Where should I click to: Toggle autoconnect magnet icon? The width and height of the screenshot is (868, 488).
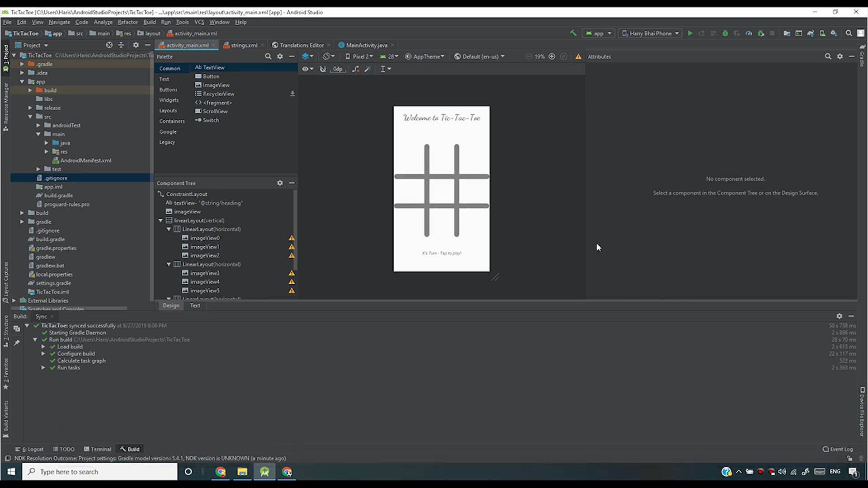click(x=323, y=69)
